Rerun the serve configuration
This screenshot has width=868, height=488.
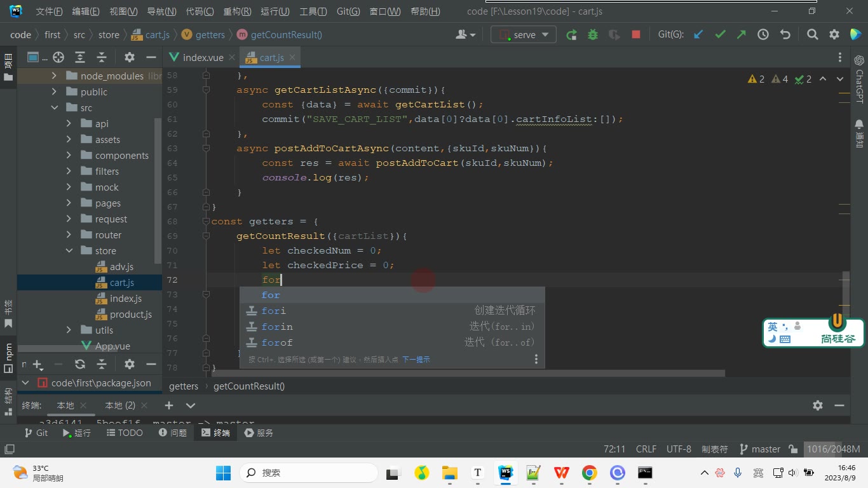571,35
